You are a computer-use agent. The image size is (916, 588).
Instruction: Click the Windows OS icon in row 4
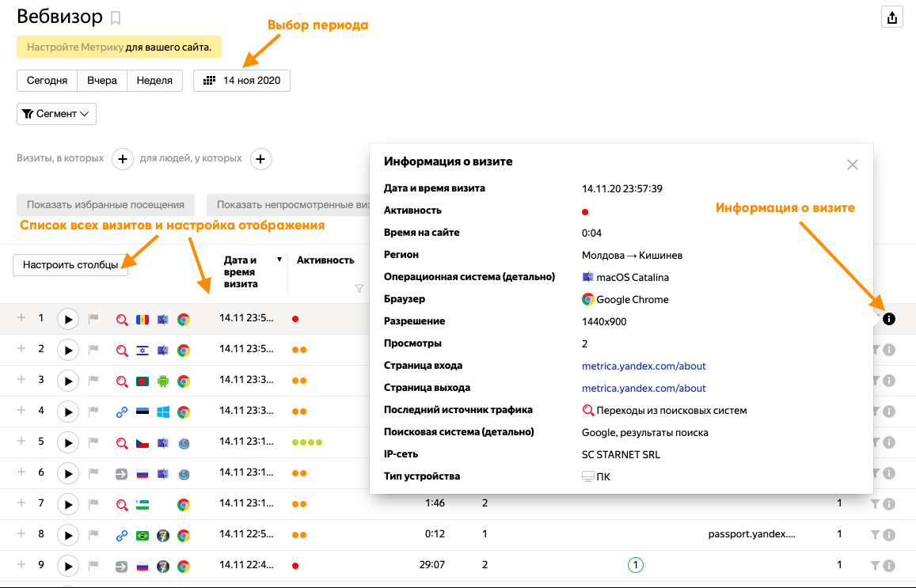pyautogui.click(x=163, y=412)
